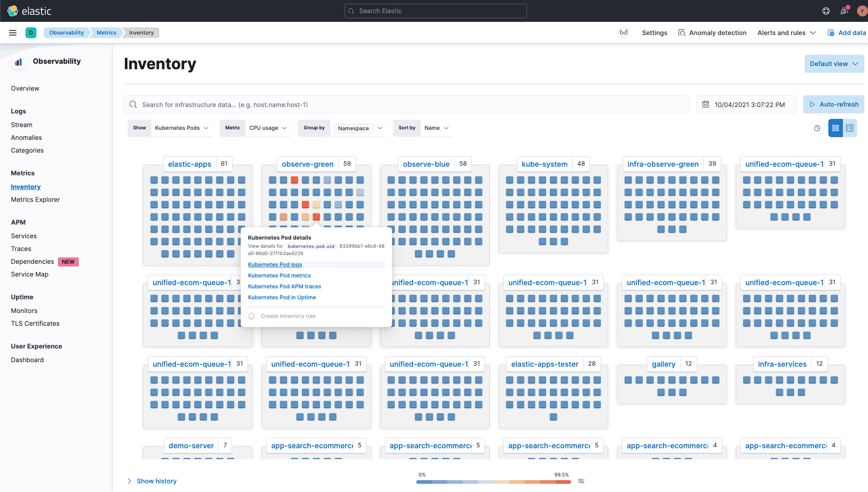
Task: Select Kubernetes Pod in Uptime item
Action: click(x=282, y=297)
